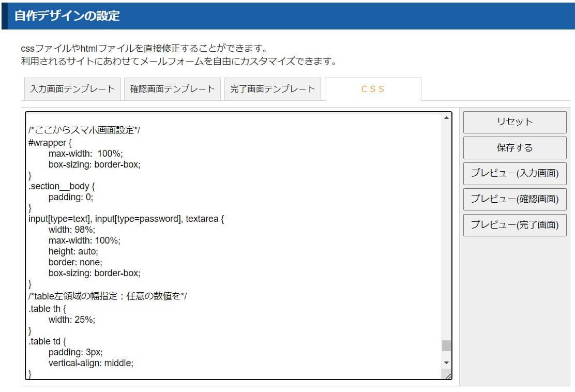Open プレビュー(確認画面) preview
575x392 pixels.
click(515, 200)
